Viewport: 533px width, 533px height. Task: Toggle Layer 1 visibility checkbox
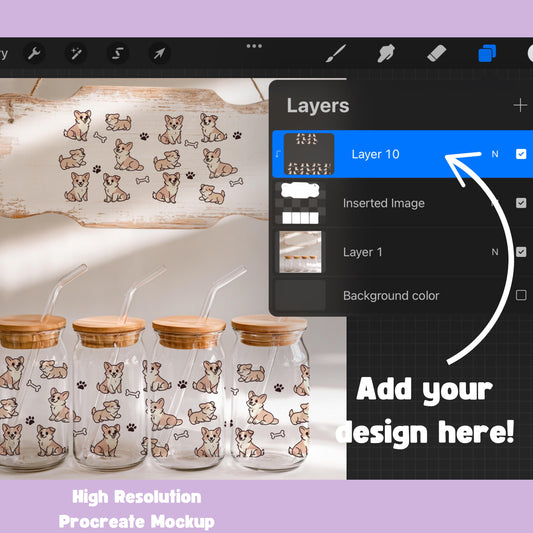tap(521, 252)
